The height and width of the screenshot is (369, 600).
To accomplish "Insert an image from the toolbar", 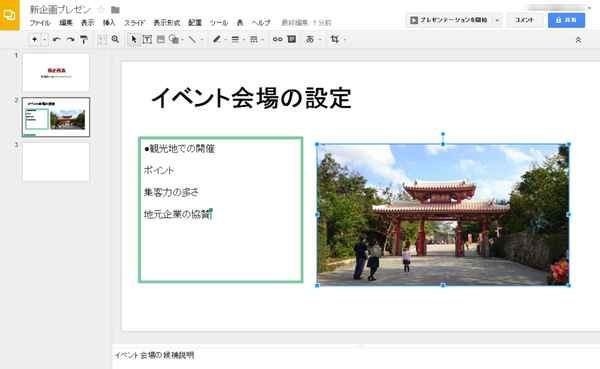I will click(x=161, y=39).
